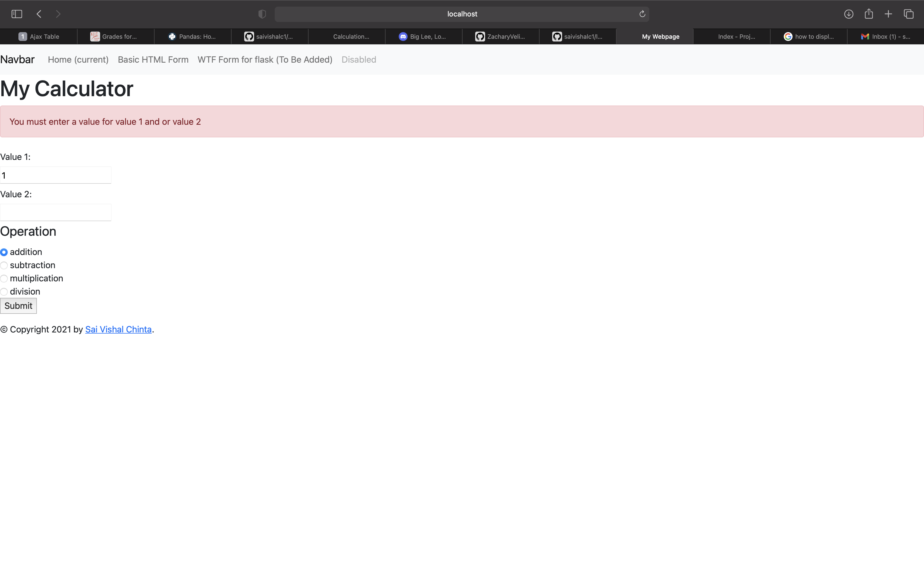
Task: Click the Value 2 input field
Action: (x=55, y=212)
